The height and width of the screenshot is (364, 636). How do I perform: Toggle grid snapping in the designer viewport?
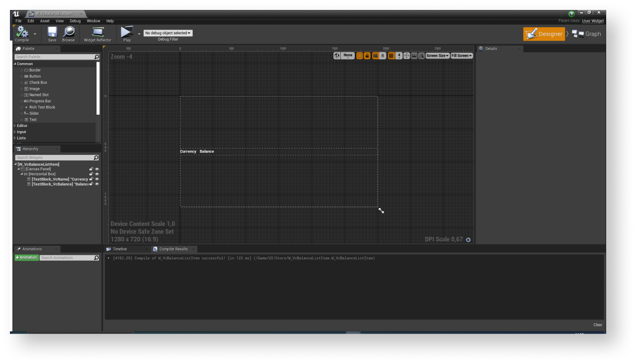[x=391, y=56]
